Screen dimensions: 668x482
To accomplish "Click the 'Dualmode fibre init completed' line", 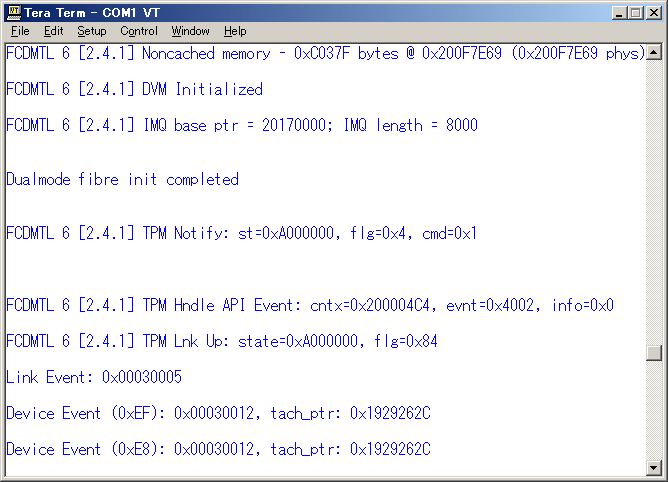I will point(122,180).
